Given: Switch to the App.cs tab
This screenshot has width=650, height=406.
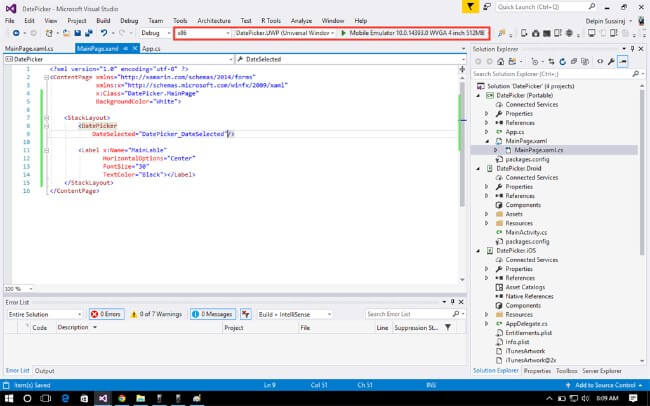Looking at the screenshot, I should pos(151,47).
